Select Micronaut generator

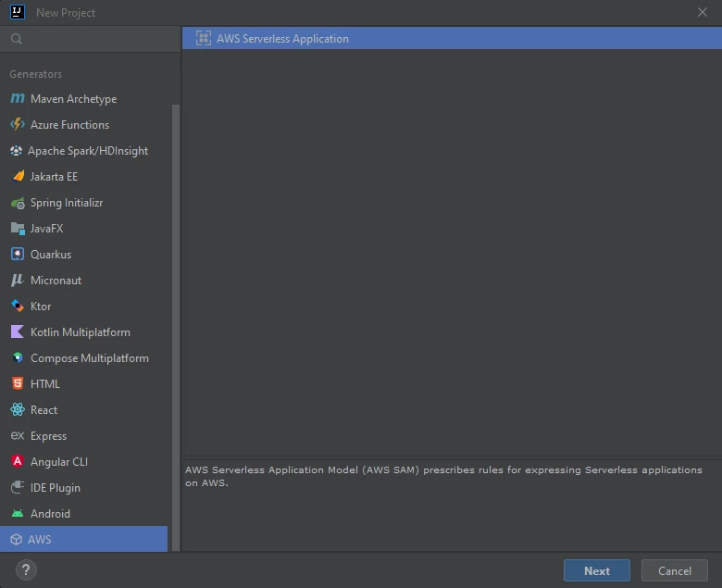84,280
